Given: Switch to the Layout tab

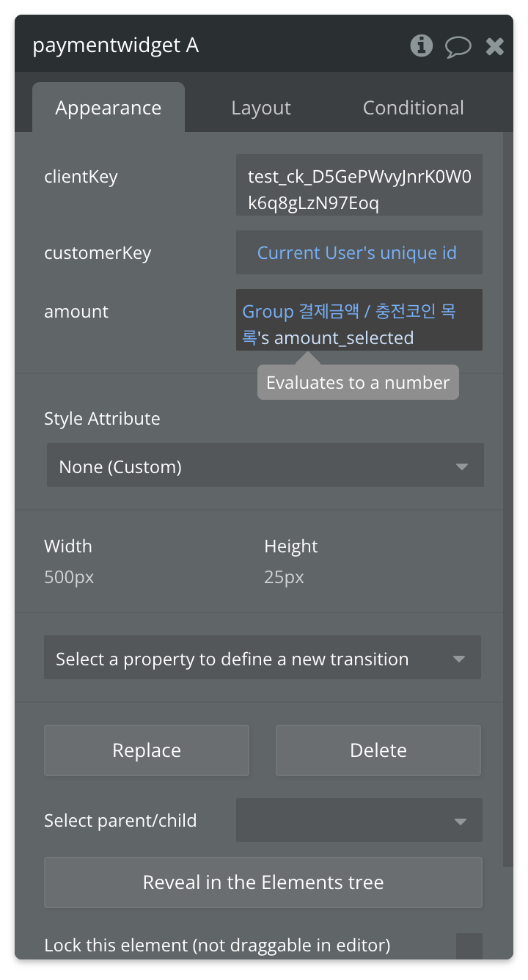Looking at the screenshot, I should point(261,108).
